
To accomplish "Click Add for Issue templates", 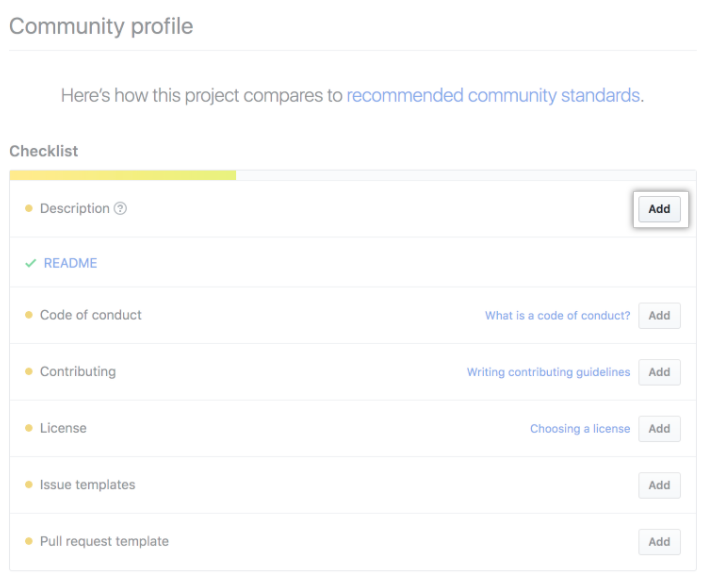I will coord(659,485).
